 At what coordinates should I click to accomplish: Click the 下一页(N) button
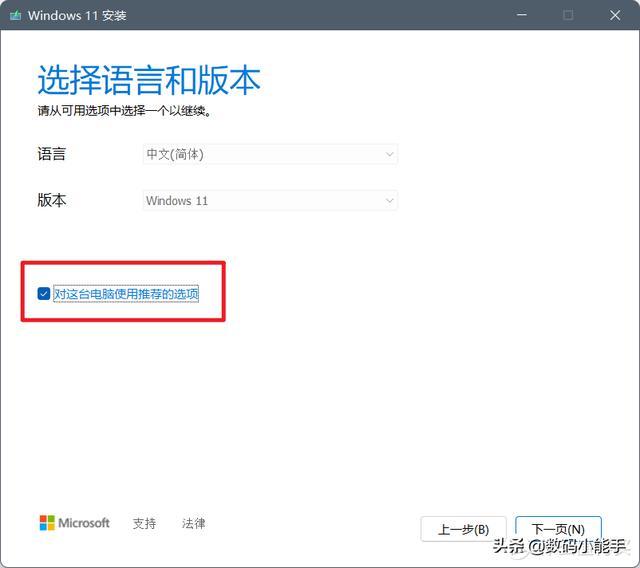click(558, 529)
